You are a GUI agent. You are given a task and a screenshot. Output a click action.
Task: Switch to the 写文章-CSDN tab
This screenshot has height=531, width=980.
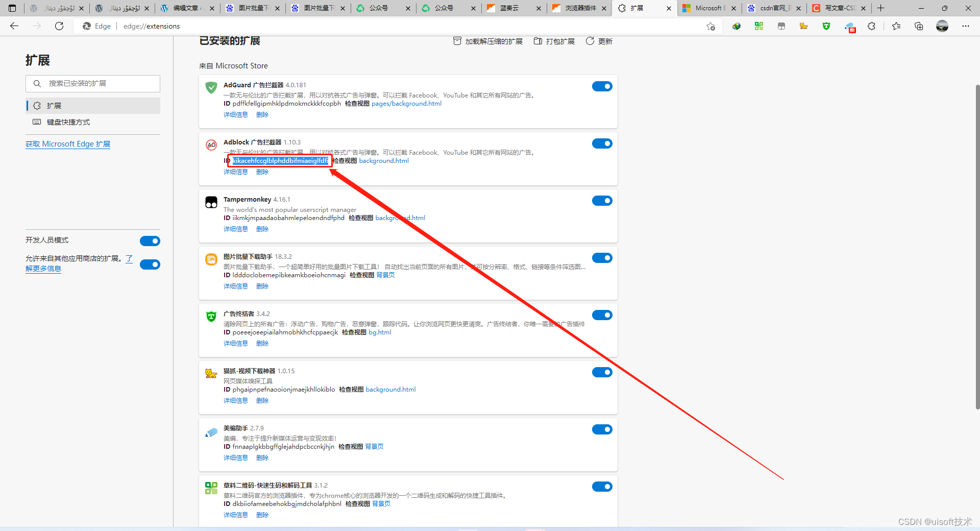(840, 8)
